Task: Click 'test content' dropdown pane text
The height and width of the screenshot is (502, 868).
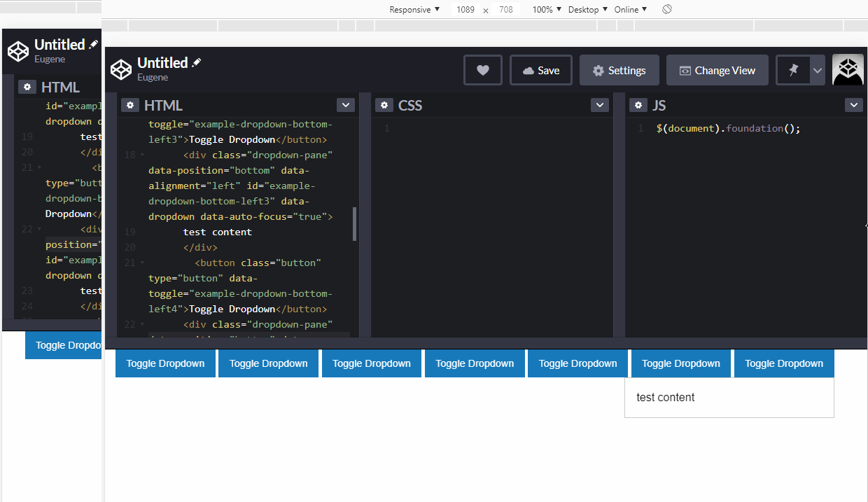Action: tap(666, 397)
